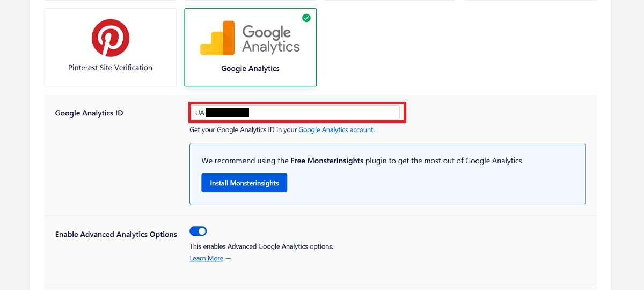Click the green checkmark on Google Analytics card
Viewport: 644px width, 290px height.
(x=306, y=18)
